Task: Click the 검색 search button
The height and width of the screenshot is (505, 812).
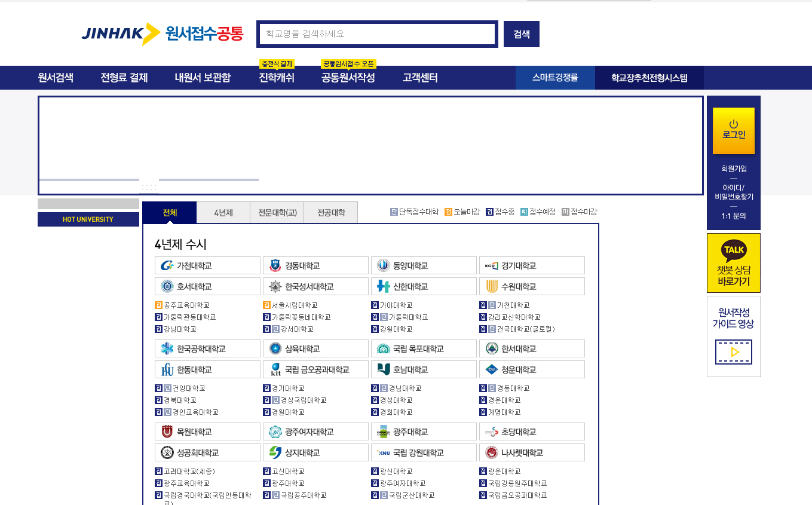Action: click(x=522, y=34)
